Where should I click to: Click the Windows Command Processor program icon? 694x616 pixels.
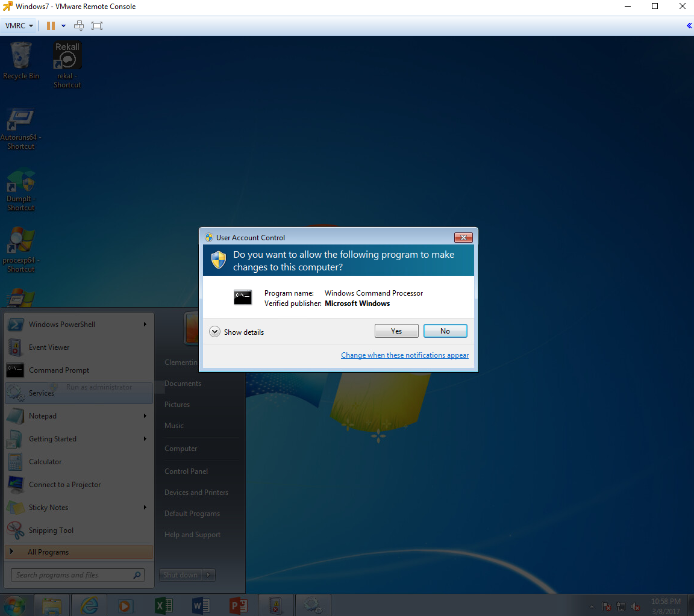point(243,297)
